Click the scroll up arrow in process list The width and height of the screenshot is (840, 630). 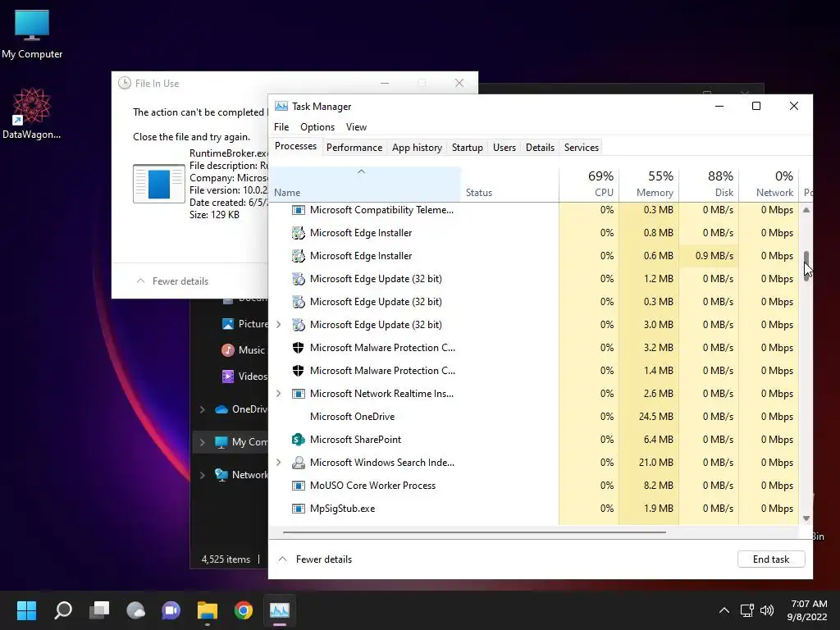coord(806,210)
